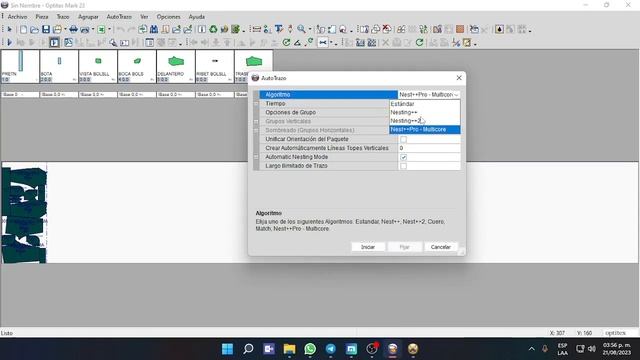Open File Explorer from the taskbar

pyautogui.click(x=289, y=349)
